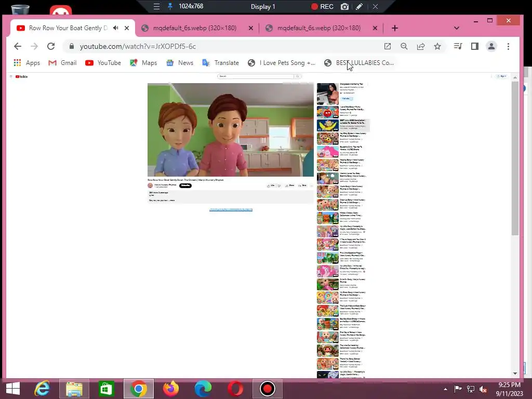Viewport: 532px width, 399px height.
Task: View site info via the lock icon
Action: click(x=72, y=46)
